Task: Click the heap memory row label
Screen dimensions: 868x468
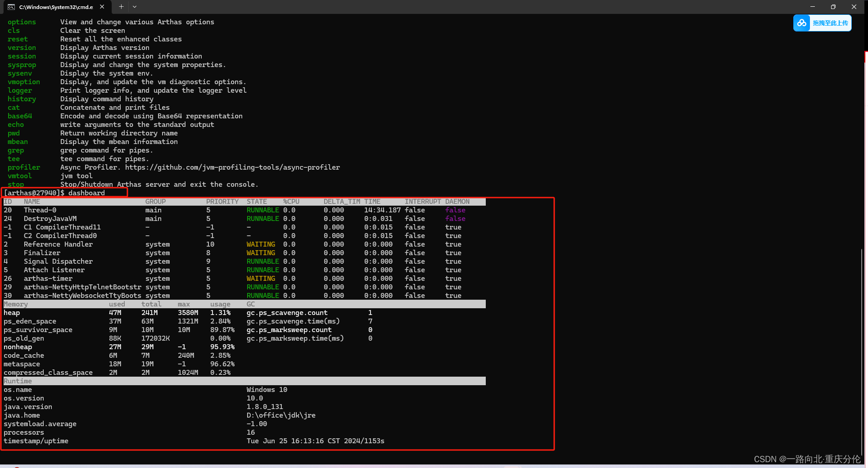Action: coord(12,313)
